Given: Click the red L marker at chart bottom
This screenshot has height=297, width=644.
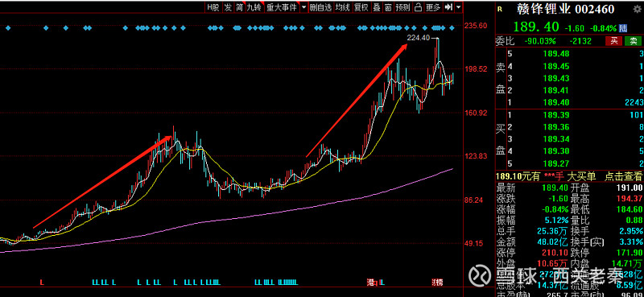Looking at the screenshot, I should pos(42,283).
